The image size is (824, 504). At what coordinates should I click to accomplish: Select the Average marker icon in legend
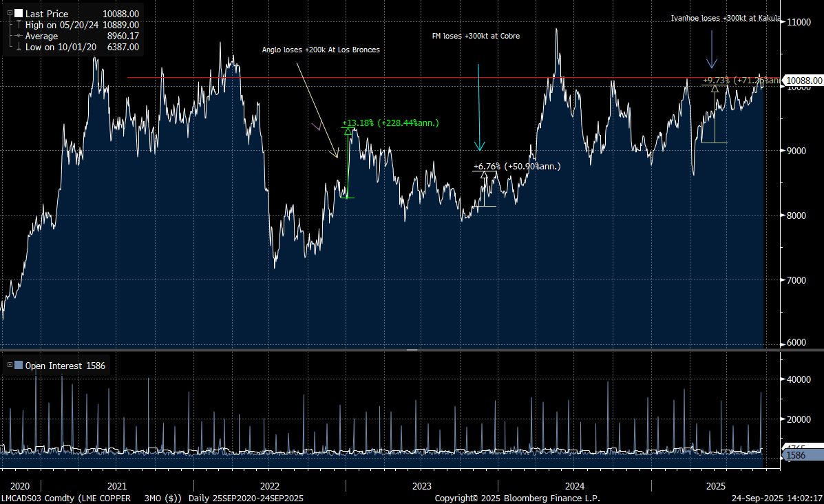point(18,36)
